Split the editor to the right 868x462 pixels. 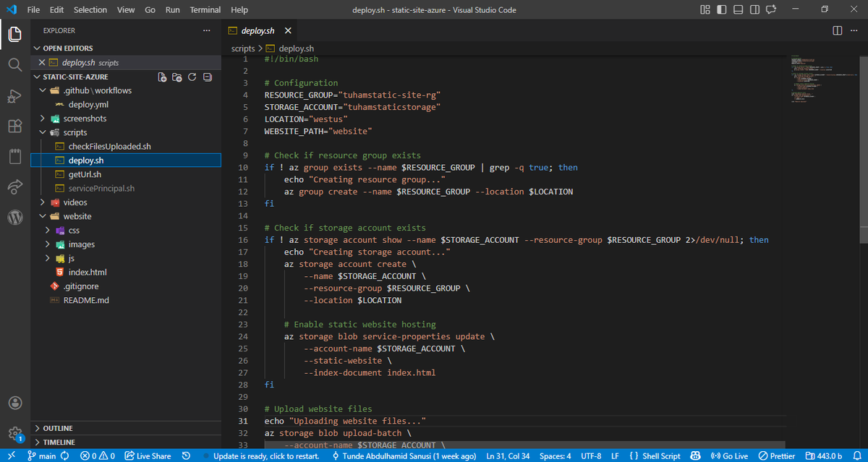click(x=838, y=30)
